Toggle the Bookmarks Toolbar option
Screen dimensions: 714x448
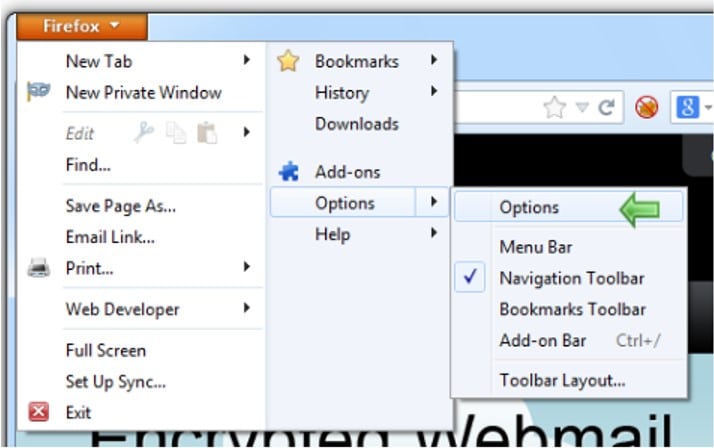click(572, 310)
